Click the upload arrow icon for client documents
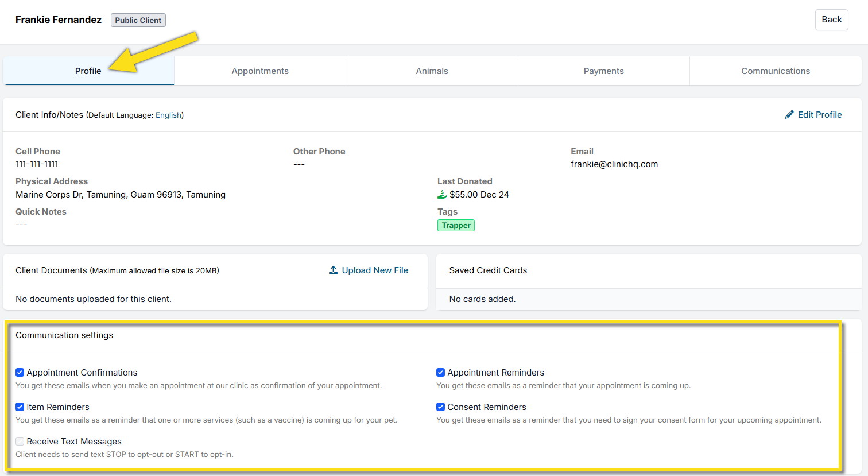This screenshot has width=868, height=476. click(333, 270)
